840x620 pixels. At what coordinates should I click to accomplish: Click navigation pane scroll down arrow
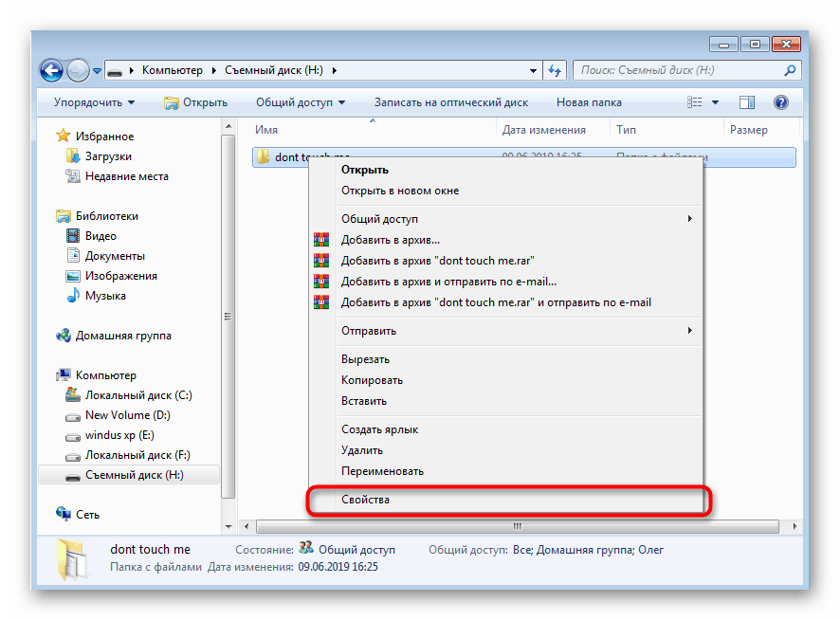(x=228, y=526)
